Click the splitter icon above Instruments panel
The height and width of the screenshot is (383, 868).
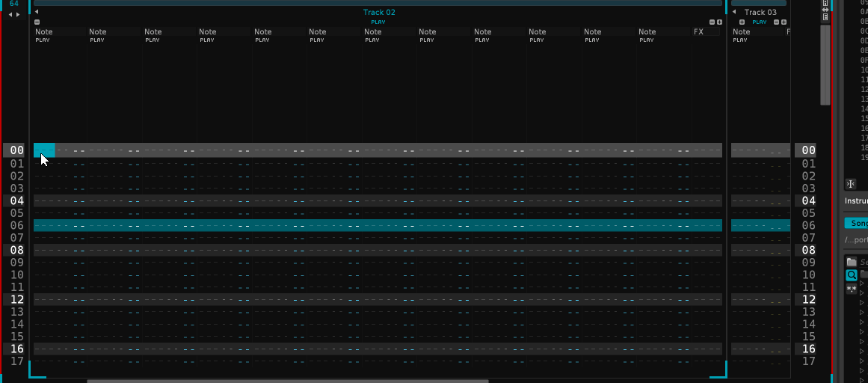851,184
